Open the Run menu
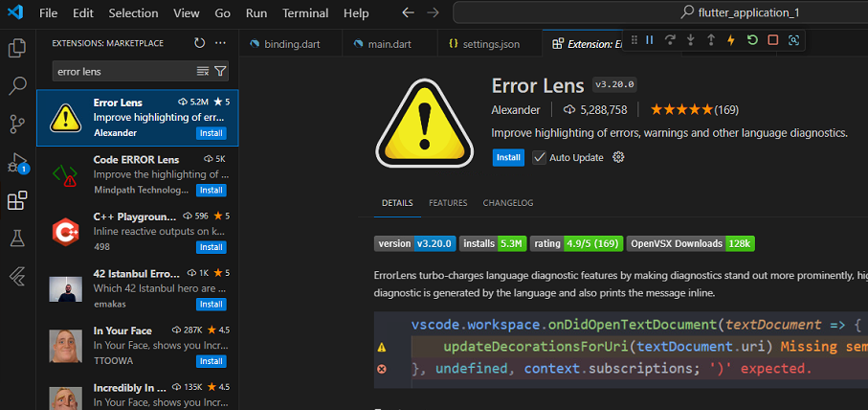Viewport: 868px width, 410px height. 256,12
